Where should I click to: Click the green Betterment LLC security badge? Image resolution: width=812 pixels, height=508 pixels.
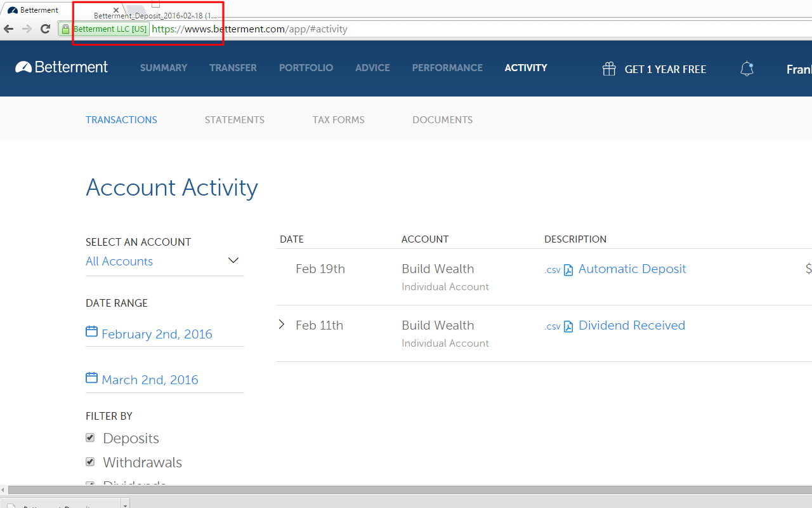tap(104, 29)
